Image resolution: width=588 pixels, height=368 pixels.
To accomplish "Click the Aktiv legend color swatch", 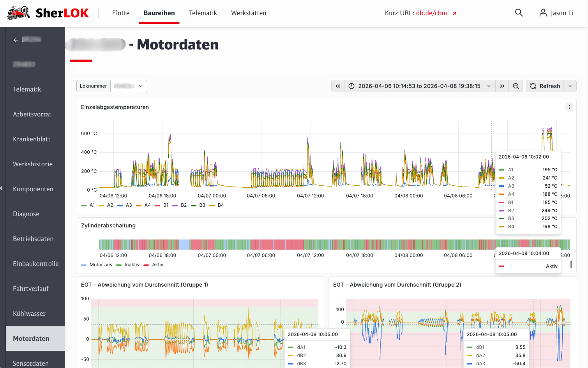I will pos(146,265).
